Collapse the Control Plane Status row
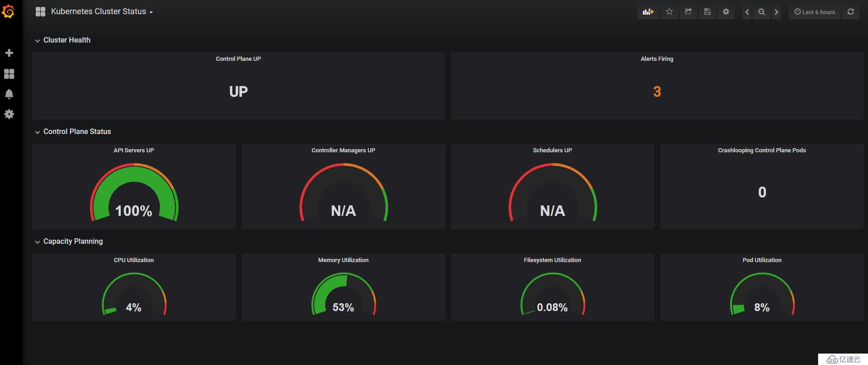Image resolution: width=868 pixels, height=365 pixels. click(73, 132)
